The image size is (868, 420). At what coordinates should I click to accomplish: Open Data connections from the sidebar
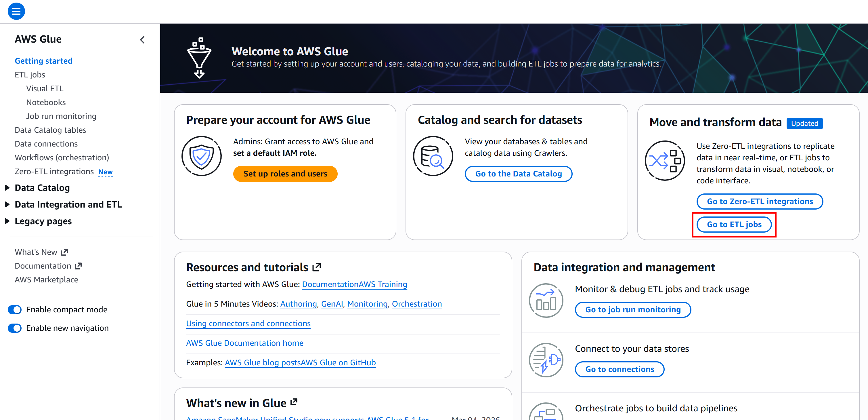(x=46, y=143)
